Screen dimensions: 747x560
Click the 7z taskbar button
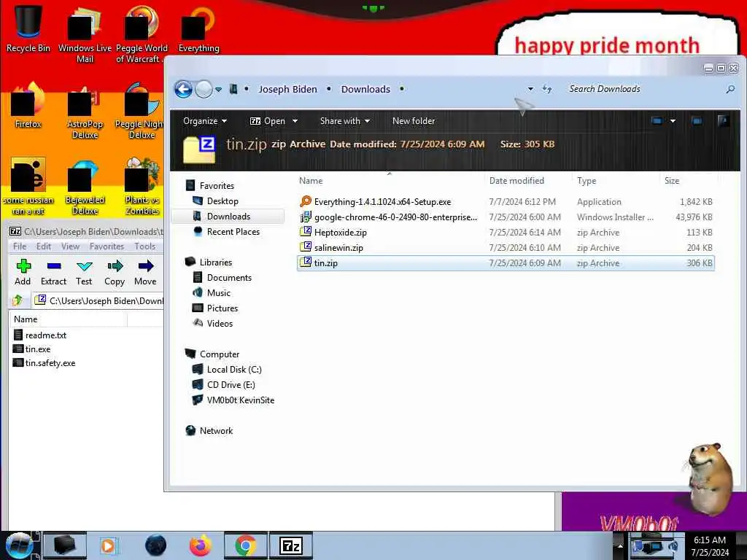point(291,545)
